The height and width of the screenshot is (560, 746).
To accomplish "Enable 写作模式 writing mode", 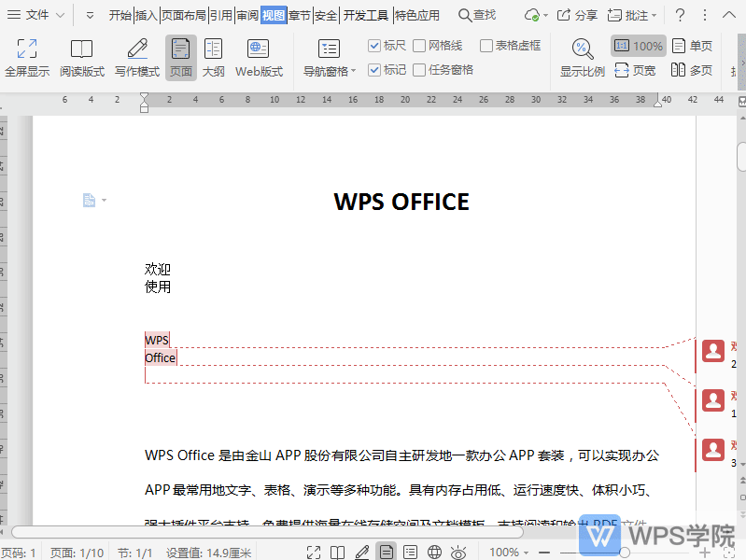I will click(137, 58).
